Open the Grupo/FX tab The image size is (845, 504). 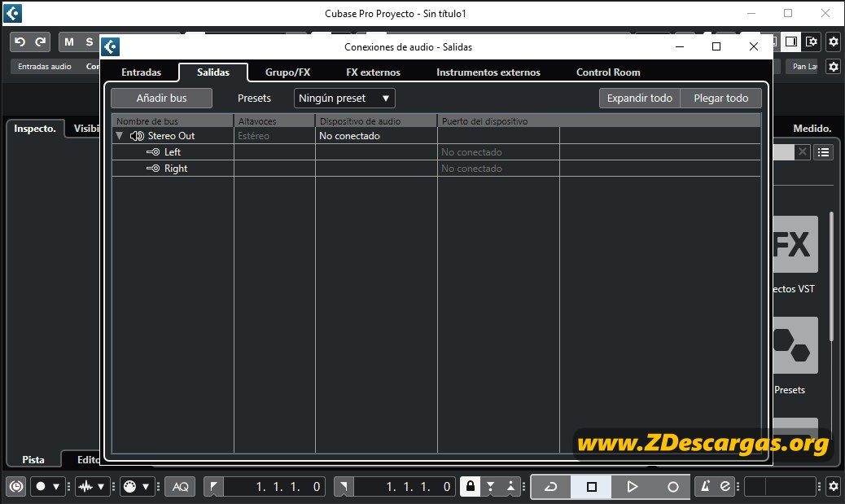click(x=288, y=72)
